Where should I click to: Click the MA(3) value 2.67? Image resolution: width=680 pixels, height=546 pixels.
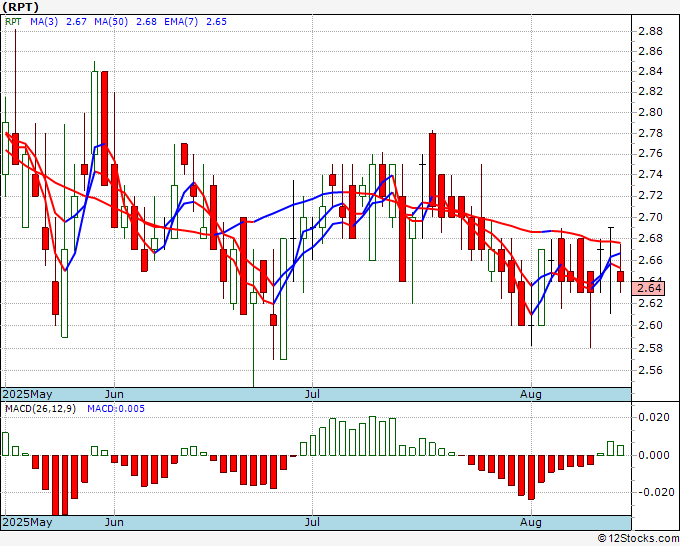(76, 22)
